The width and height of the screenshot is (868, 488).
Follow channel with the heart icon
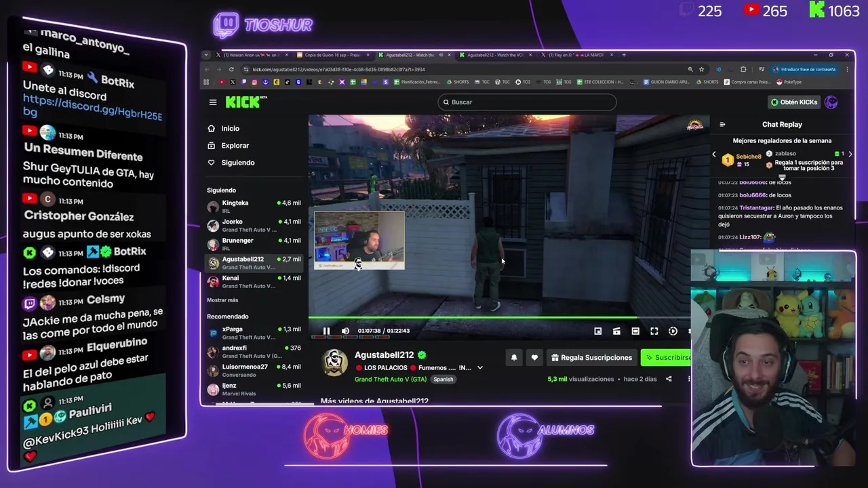[534, 357]
